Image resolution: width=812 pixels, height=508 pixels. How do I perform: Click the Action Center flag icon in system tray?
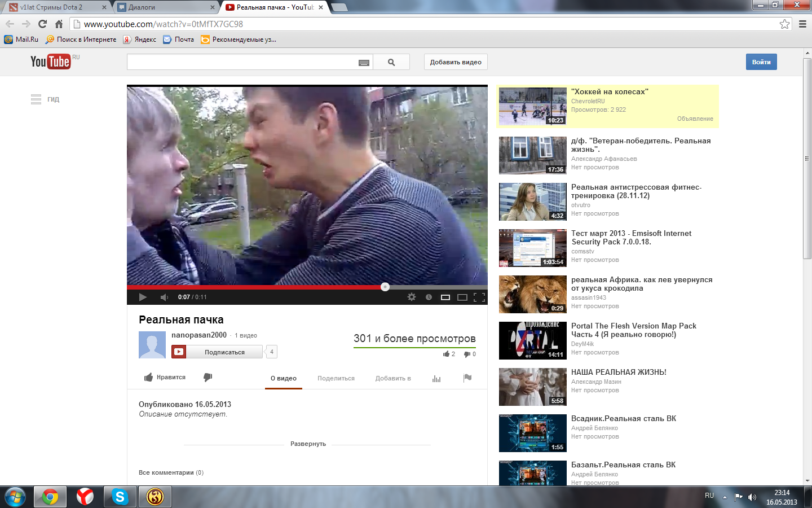(738, 497)
